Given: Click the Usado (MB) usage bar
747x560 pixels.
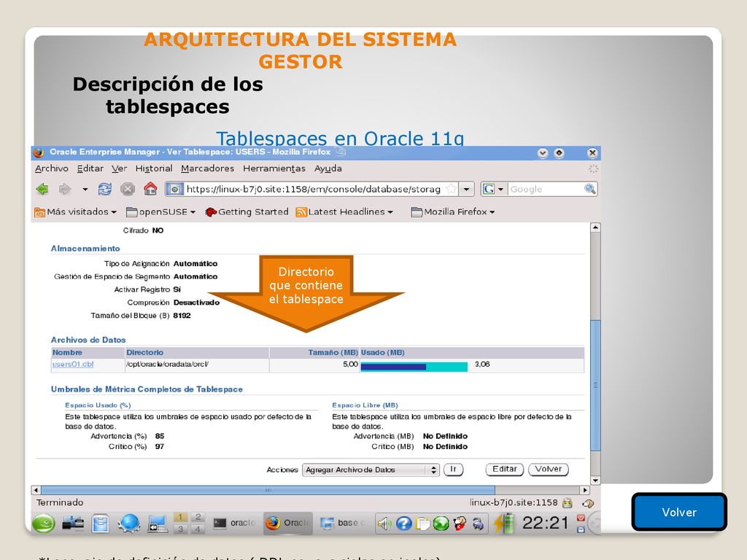Looking at the screenshot, I should pyautogui.click(x=414, y=367).
